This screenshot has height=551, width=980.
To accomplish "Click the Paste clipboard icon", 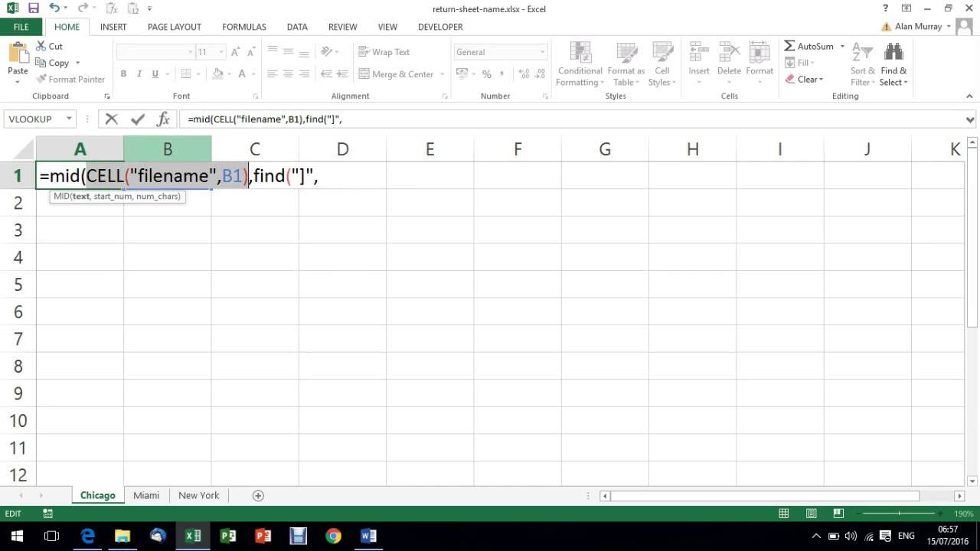I will 18,55.
